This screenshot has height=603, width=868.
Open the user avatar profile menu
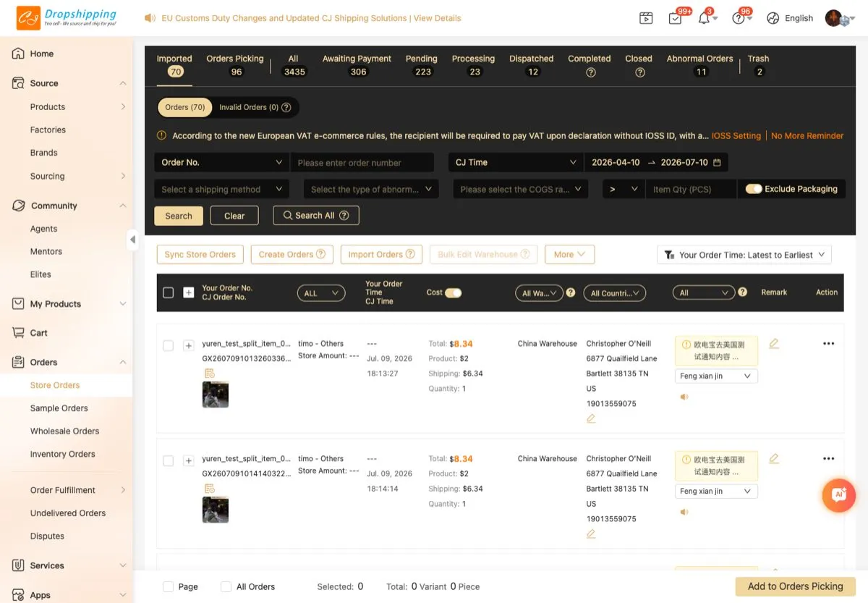coord(835,18)
